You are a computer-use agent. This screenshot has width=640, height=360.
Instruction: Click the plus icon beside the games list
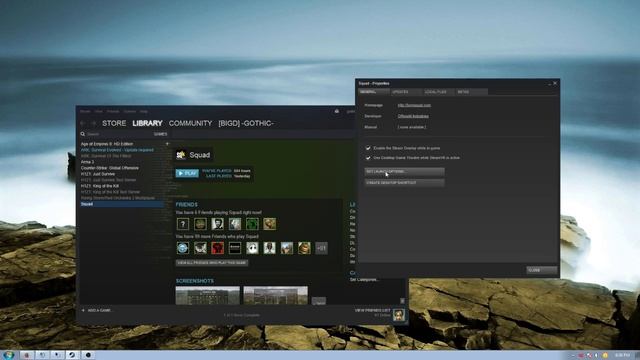point(167,144)
